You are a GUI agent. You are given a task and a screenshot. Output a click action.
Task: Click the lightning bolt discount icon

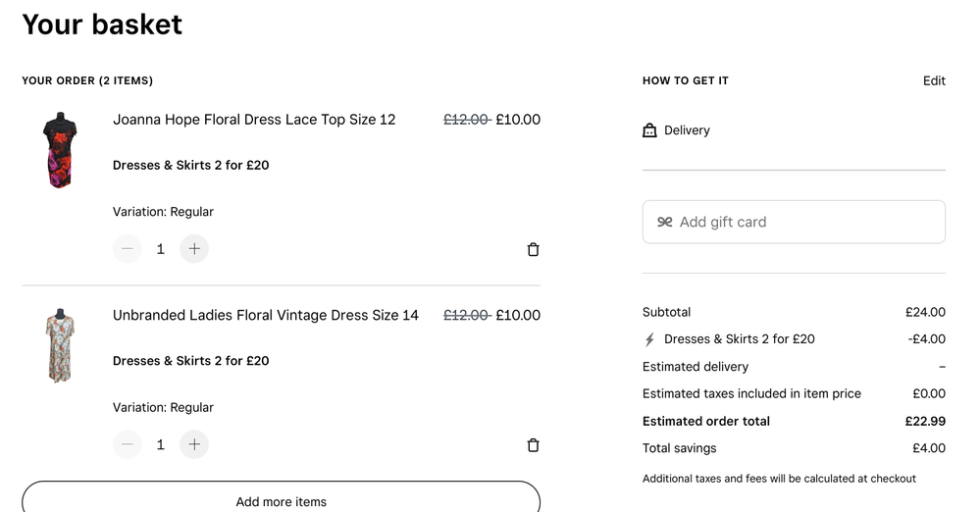[x=649, y=339]
